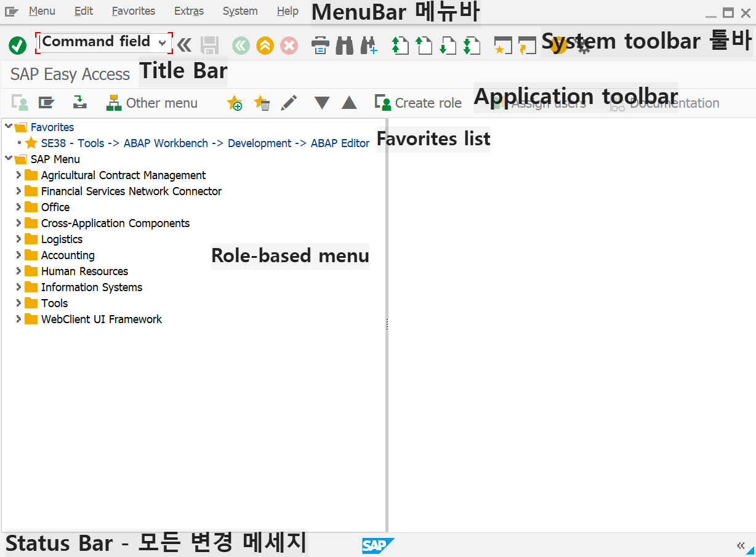Open the Menu menu

42,11
